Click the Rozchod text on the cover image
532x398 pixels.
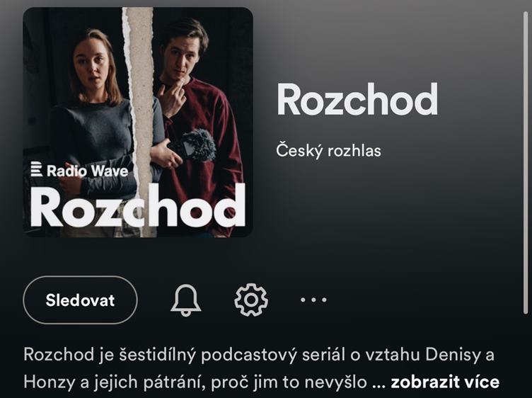pyautogui.click(x=138, y=206)
